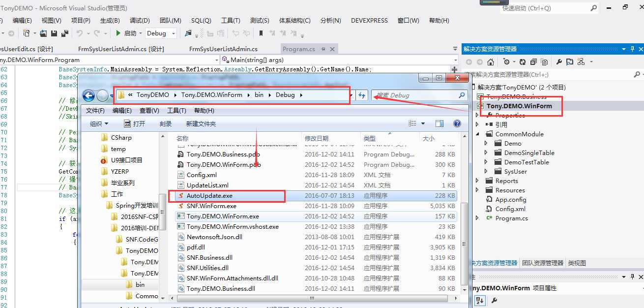Click the green Start debugging play icon
Viewport: 644px width, 308px height.
[x=118, y=33]
